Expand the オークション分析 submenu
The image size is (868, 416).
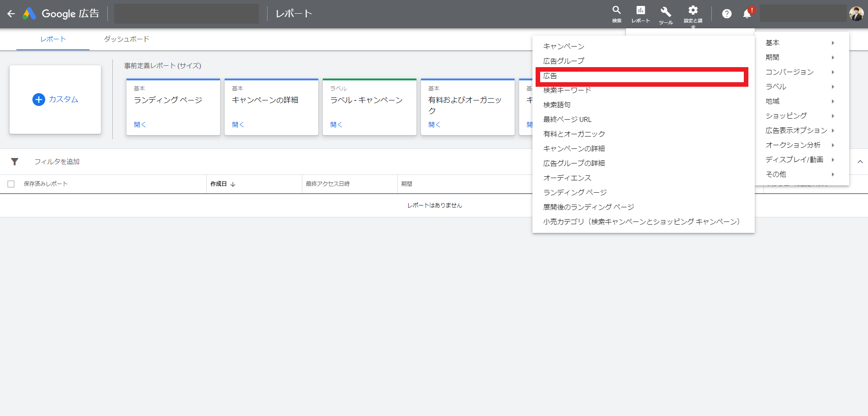coord(802,145)
